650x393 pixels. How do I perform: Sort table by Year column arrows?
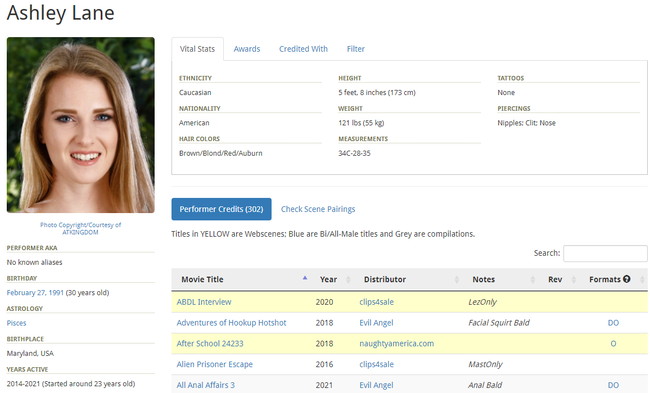point(348,280)
